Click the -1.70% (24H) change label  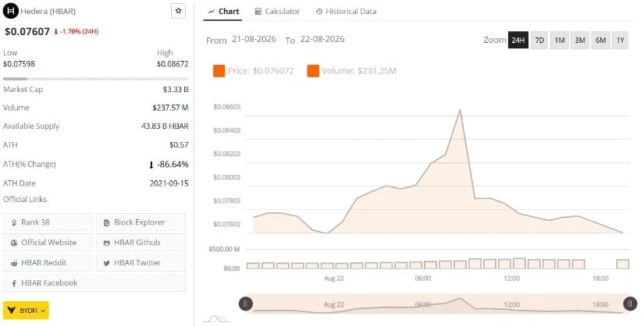[76, 31]
